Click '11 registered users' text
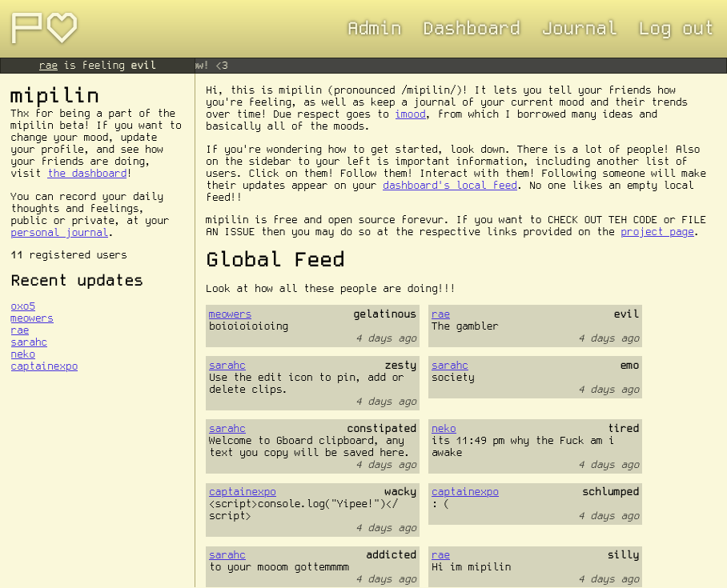Screen dimensions: 727x588 (69, 255)
